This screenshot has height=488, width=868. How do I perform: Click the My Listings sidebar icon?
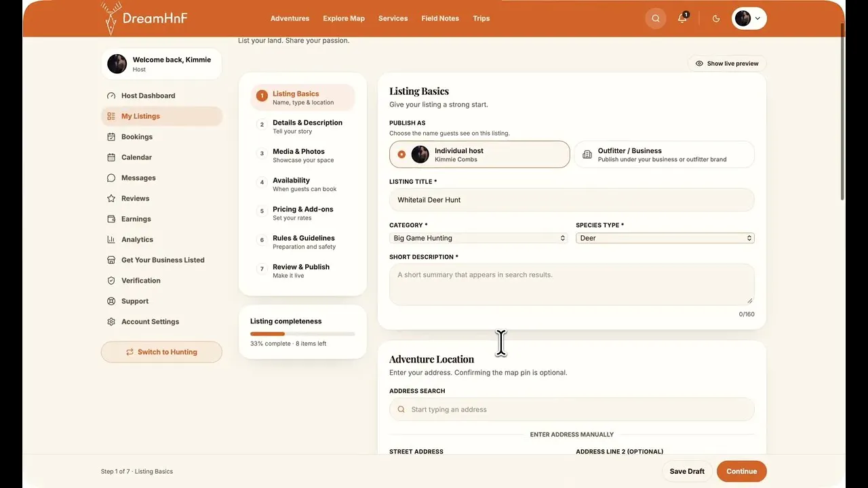pos(111,117)
